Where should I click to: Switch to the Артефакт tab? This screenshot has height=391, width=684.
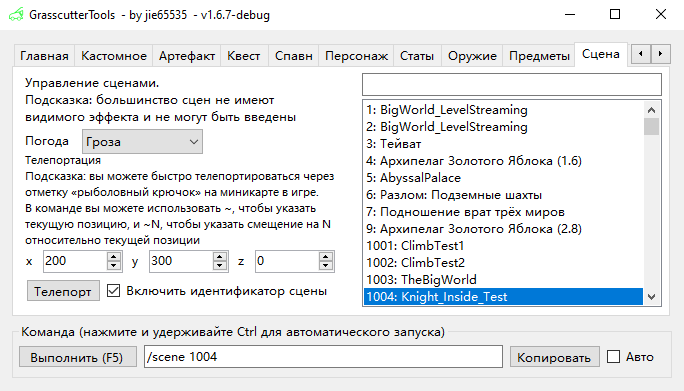pos(187,56)
